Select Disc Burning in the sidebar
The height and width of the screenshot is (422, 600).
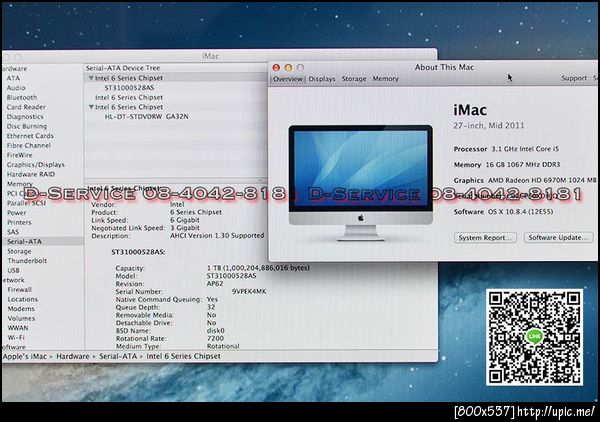tap(27, 126)
